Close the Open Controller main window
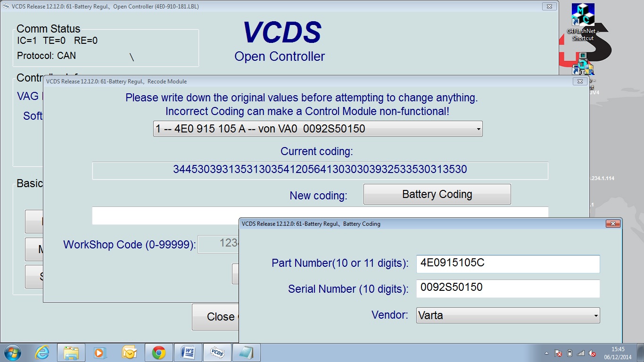 tap(549, 7)
